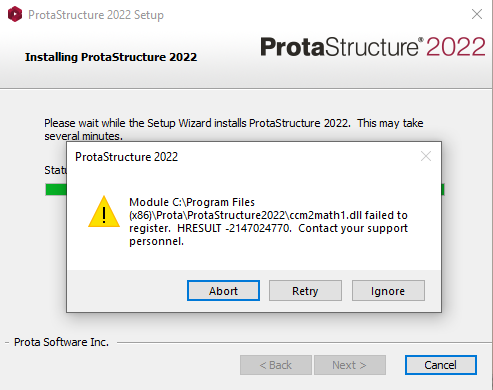Click the Abort button

[223, 291]
